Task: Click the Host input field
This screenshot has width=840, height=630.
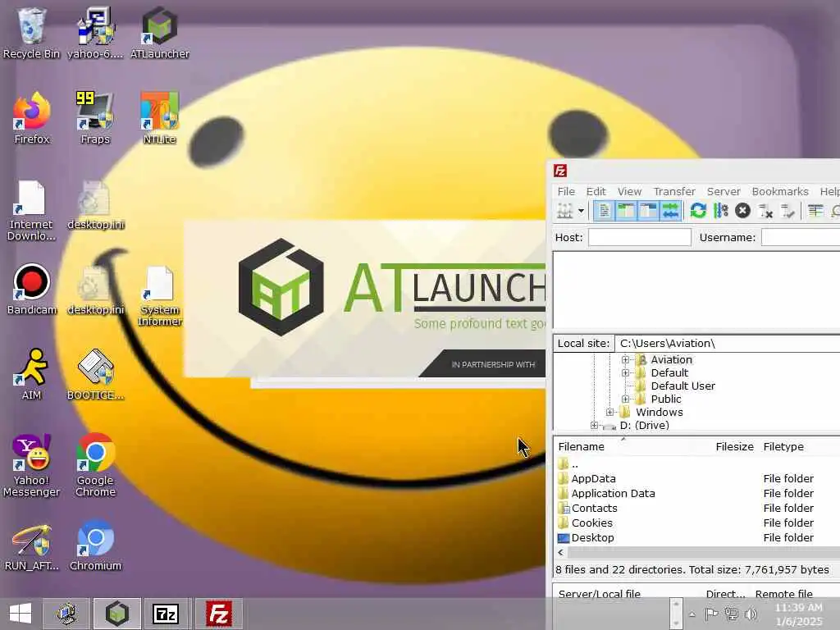Action: click(x=640, y=237)
